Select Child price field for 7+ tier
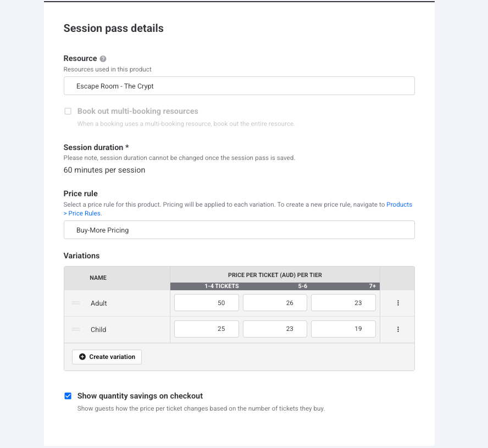This screenshot has height=448, width=488. pyautogui.click(x=343, y=329)
